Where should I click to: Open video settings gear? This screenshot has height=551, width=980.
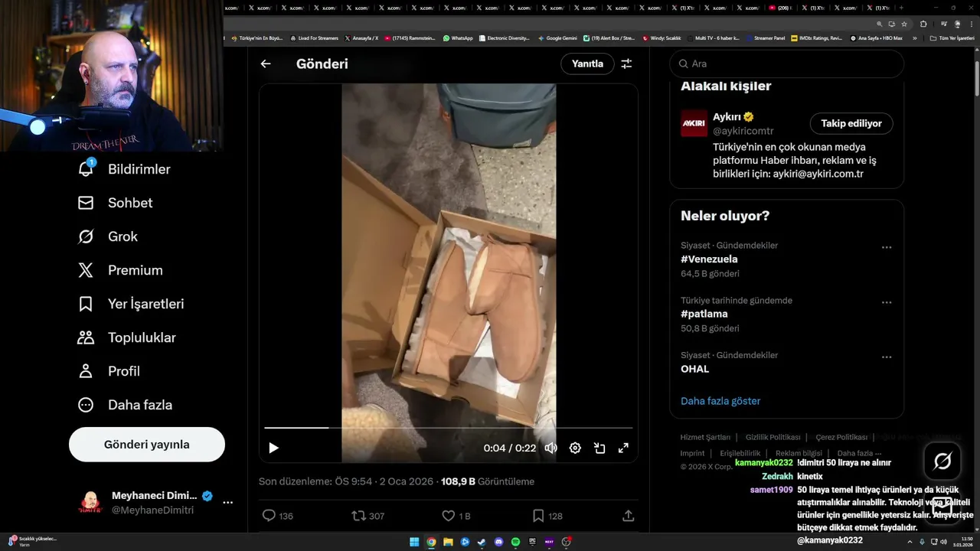[575, 448]
